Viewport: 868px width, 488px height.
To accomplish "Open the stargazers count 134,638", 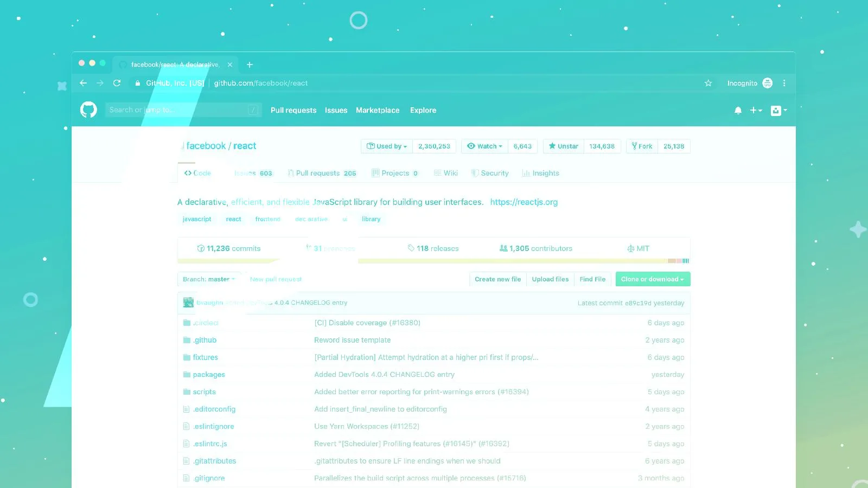I will (602, 146).
